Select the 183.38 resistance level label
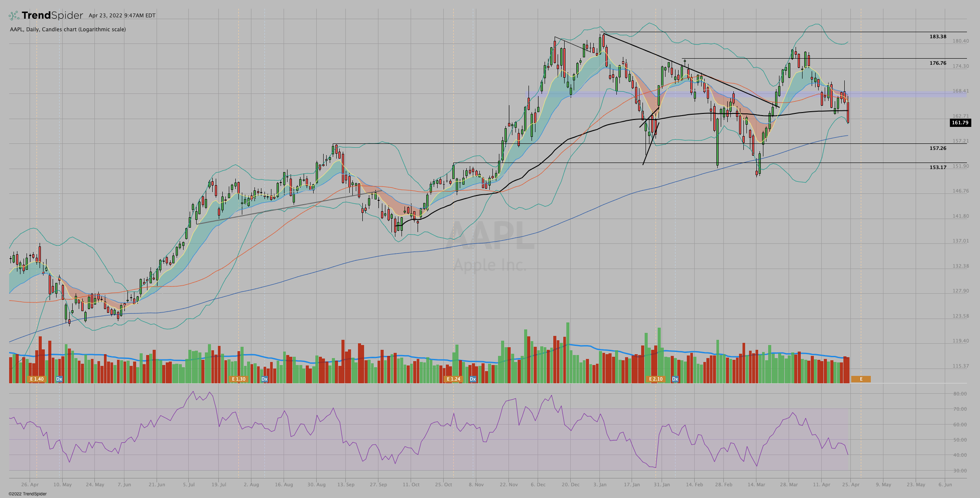 pos(938,37)
